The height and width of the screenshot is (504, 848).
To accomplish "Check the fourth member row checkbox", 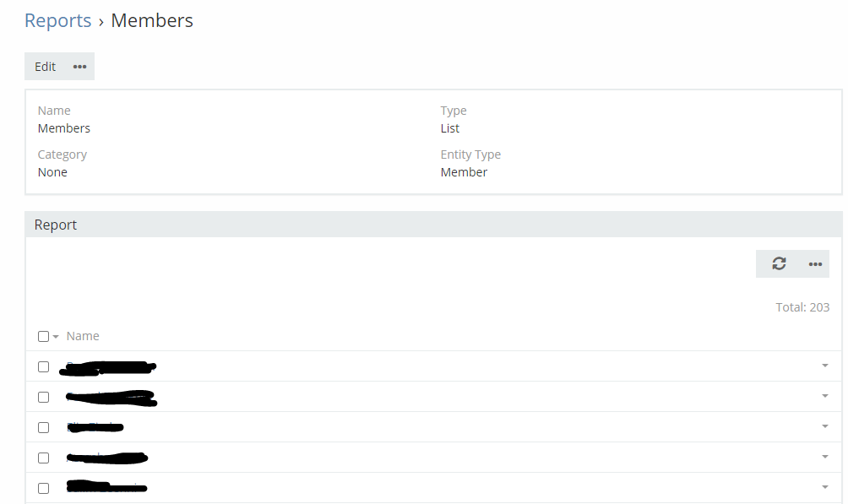I will (43, 458).
